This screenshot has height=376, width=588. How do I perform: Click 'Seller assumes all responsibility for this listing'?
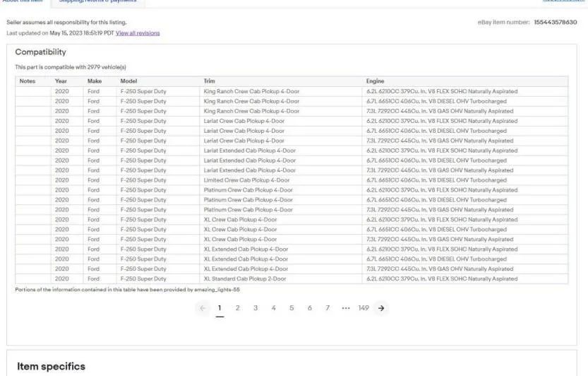[x=66, y=23]
